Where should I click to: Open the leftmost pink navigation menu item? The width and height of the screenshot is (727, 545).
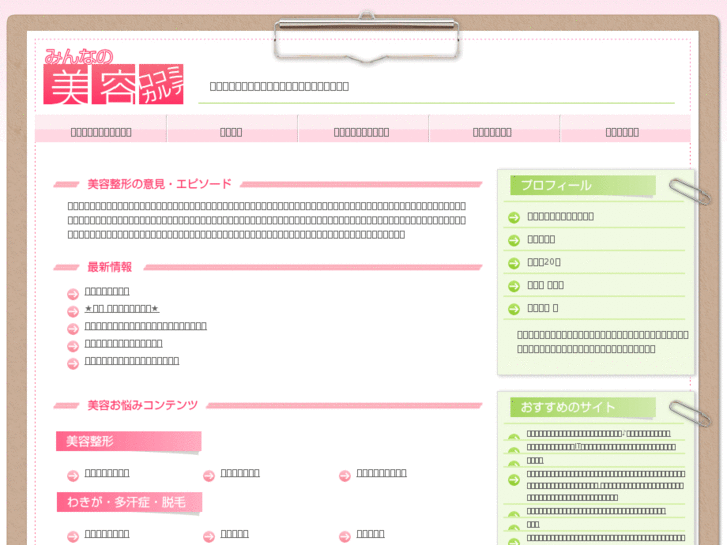point(101,129)
